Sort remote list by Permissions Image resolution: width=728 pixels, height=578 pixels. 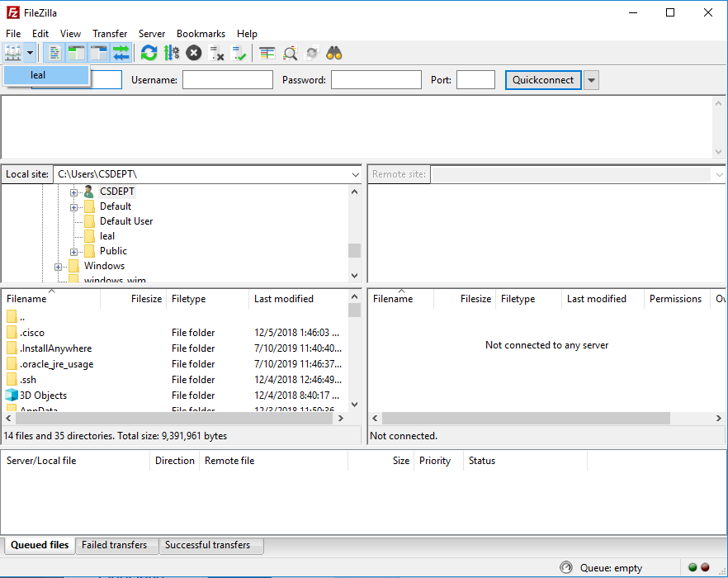coord(676,299)
